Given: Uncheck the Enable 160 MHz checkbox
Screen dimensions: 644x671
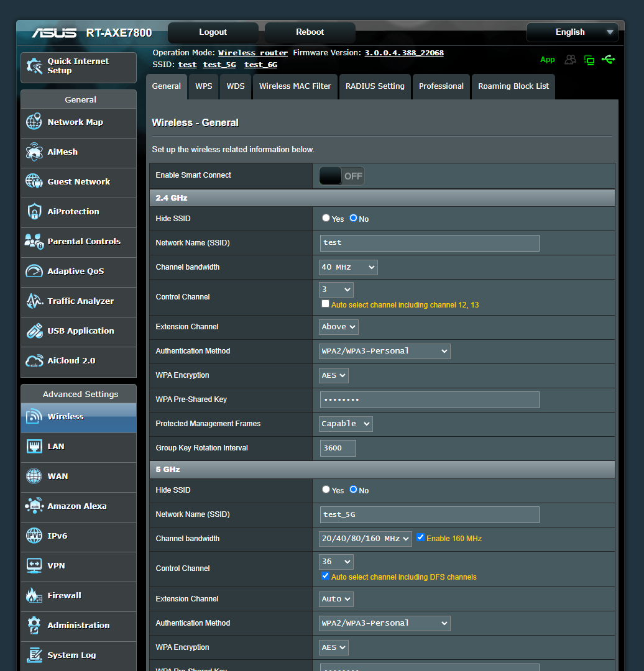Looking at the screenshot, I should (420, 537).
